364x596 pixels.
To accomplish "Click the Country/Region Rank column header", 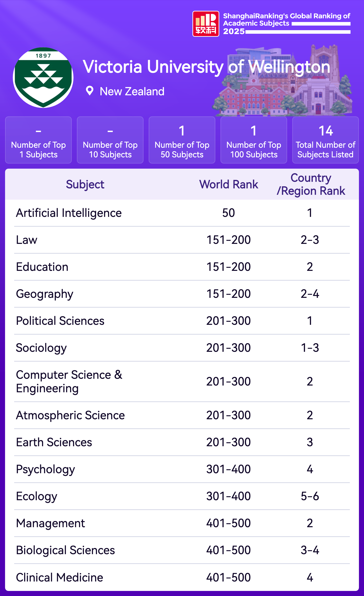I will [311, 184].
